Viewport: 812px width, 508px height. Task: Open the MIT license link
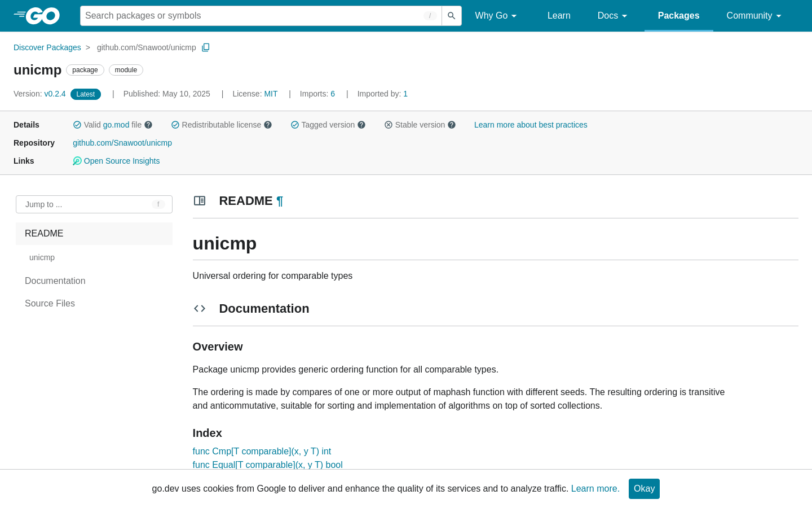271,94
